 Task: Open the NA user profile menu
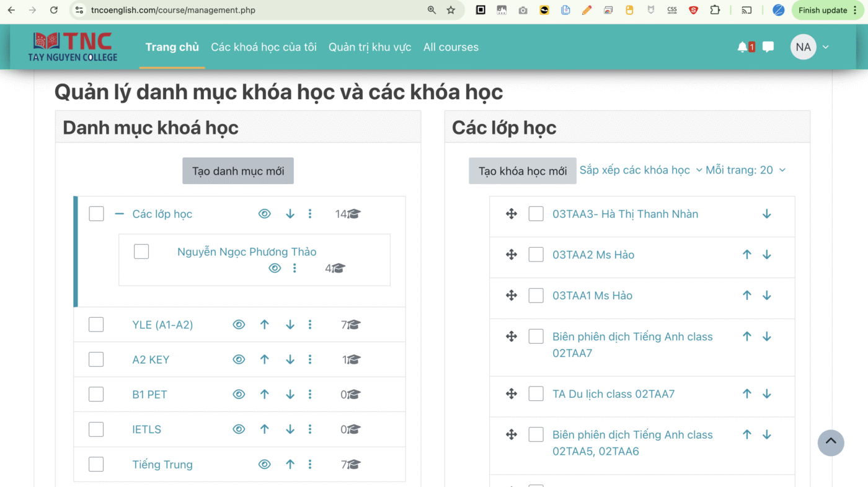point(810,47)
